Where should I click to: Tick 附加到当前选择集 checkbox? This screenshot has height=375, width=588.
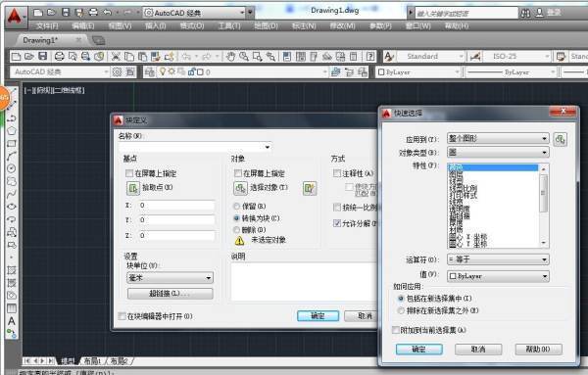(395, 330)
